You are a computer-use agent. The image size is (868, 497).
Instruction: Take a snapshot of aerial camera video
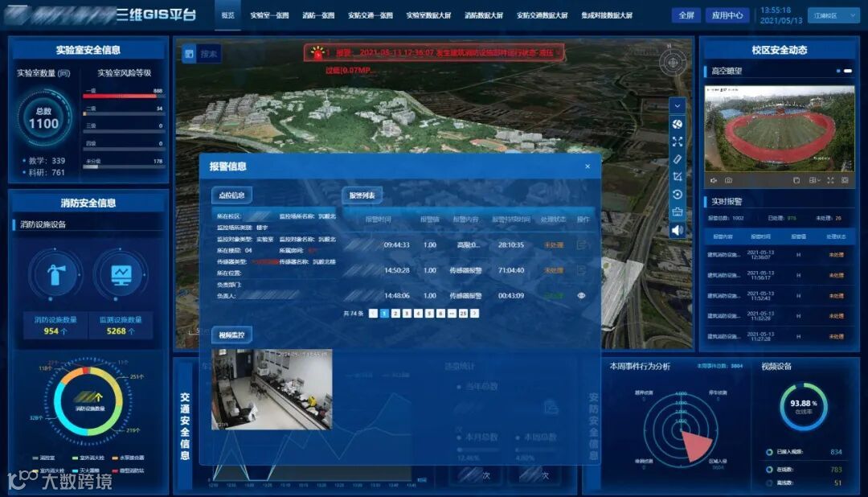click(x=728, y=181)
